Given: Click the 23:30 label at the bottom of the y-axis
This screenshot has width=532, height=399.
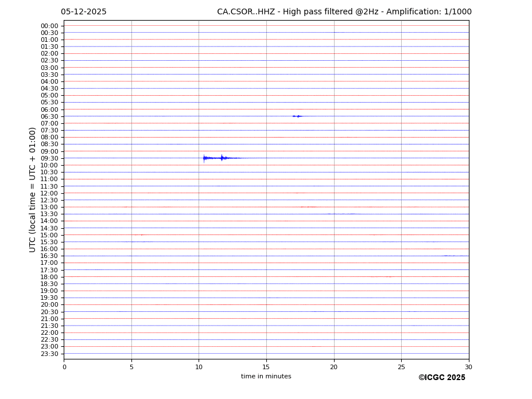Looking at the screenshot, I should 49,354.
